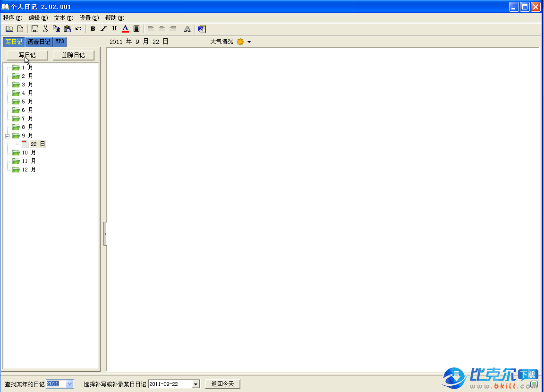The width and height of the screenshot is (544, 392).
Task: Click the Undo arrow icon
Action: pos(78,29)
